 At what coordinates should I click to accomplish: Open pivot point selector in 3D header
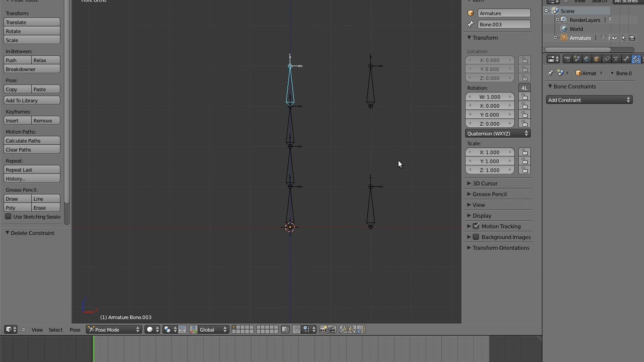coord(170,329)
